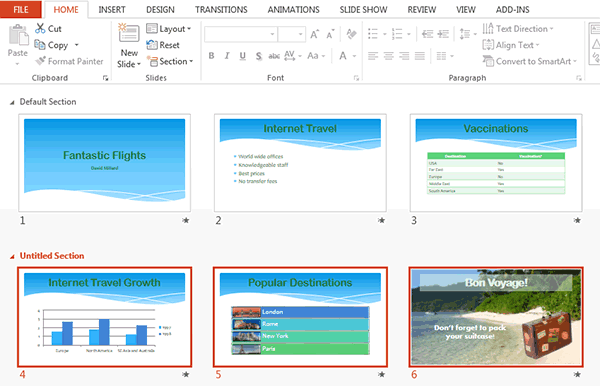
Task: Toggle Italic formatting
Action: 227,56
